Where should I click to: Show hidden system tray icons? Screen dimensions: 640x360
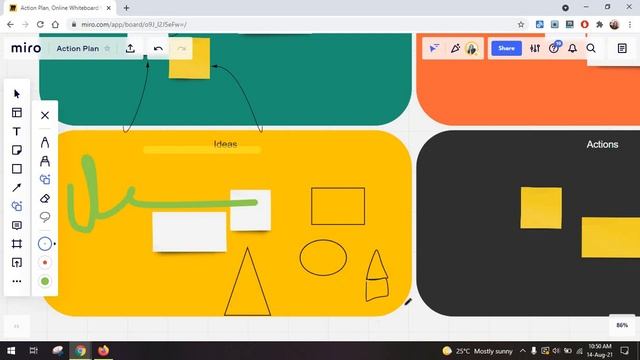click(523, 351)
